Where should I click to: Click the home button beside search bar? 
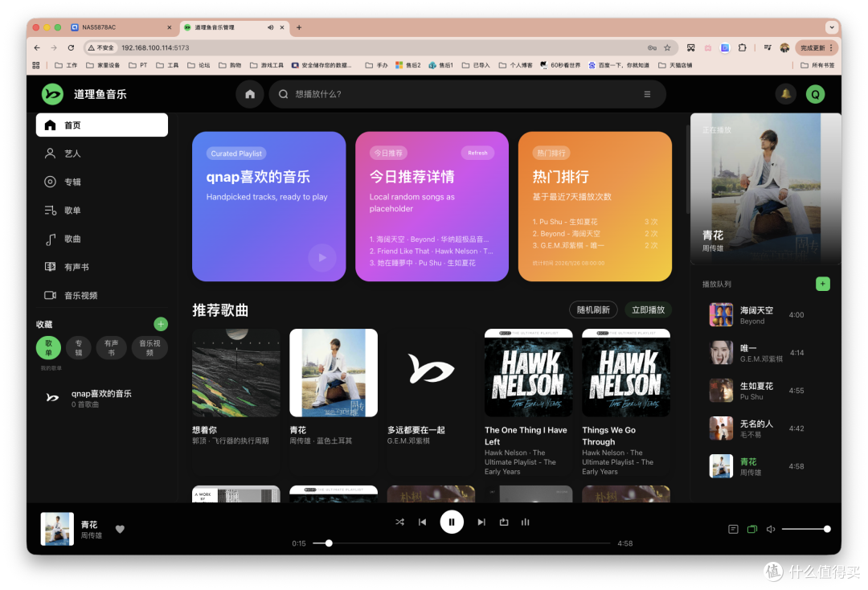point(250,94)
